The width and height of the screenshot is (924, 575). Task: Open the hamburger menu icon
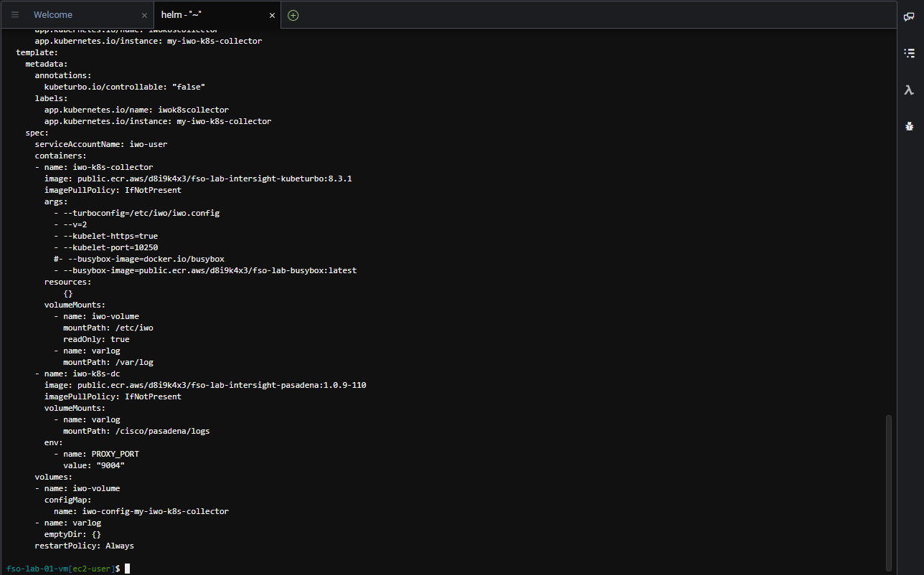(x=14, y=15)
